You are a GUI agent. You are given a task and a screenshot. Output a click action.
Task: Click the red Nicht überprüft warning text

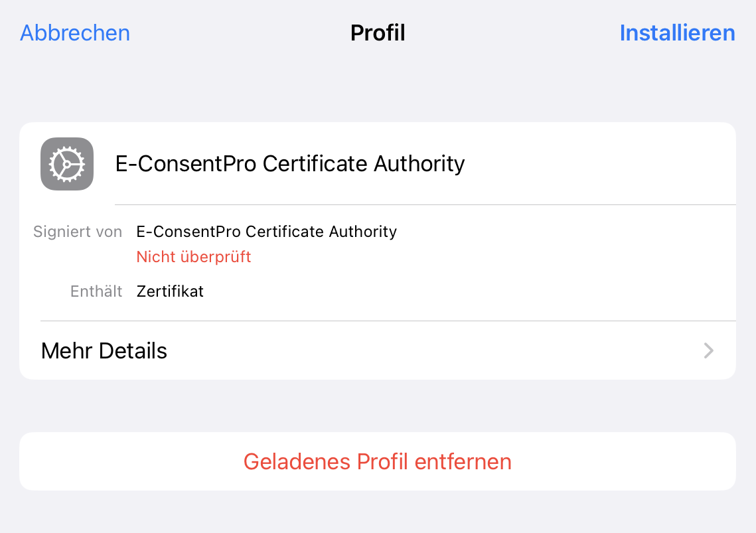[x=194, y=257]
